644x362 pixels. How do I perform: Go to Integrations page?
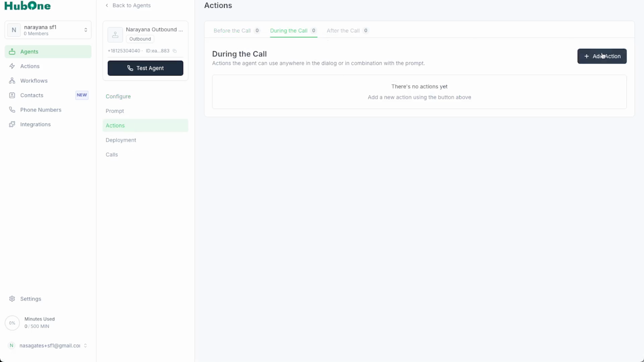point(48,124)
